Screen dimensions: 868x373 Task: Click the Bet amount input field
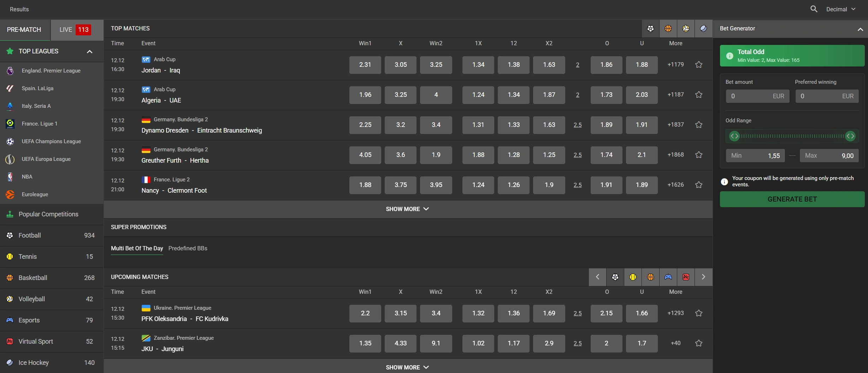pos(757,96)
